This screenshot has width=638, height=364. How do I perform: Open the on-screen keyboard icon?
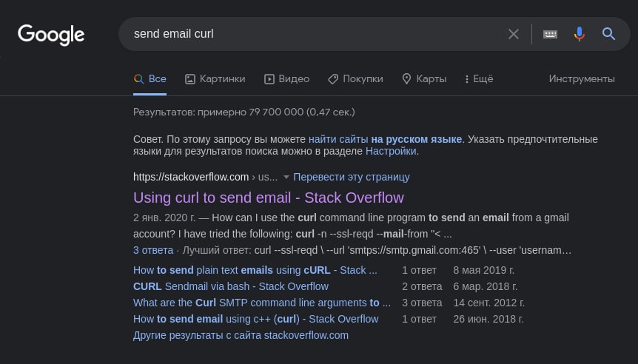point(550,34)
